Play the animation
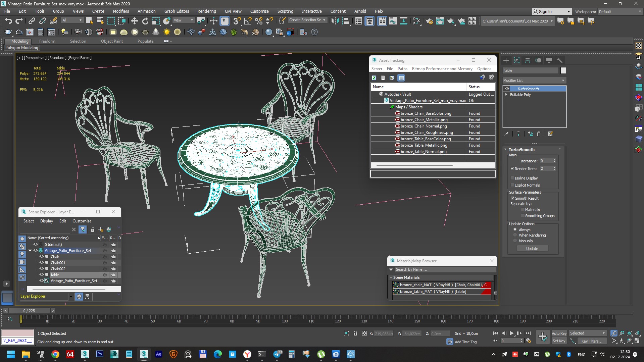This screenshot has width=644, height=362. (x=511, y=333)
